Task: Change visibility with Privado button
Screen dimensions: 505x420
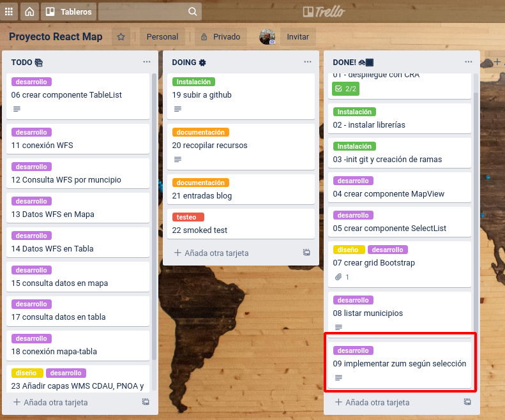Action: pos(221,37)
